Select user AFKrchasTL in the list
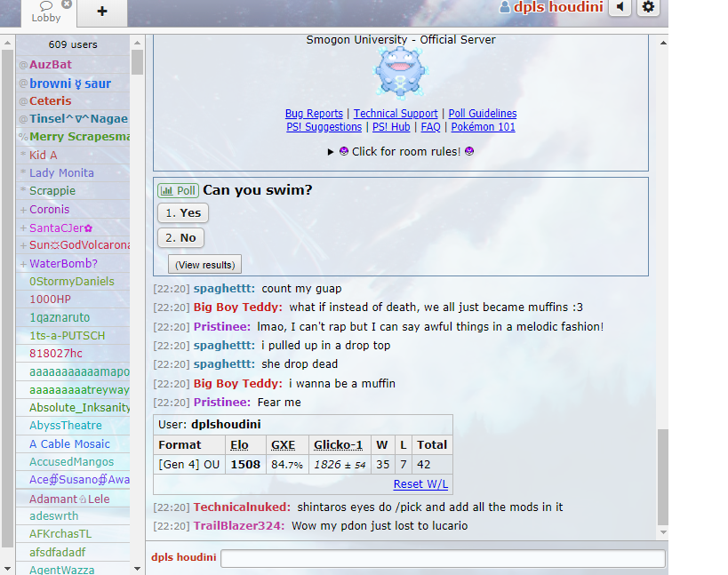The height and width of the screenshot is (575, 728). coord(73,534)
